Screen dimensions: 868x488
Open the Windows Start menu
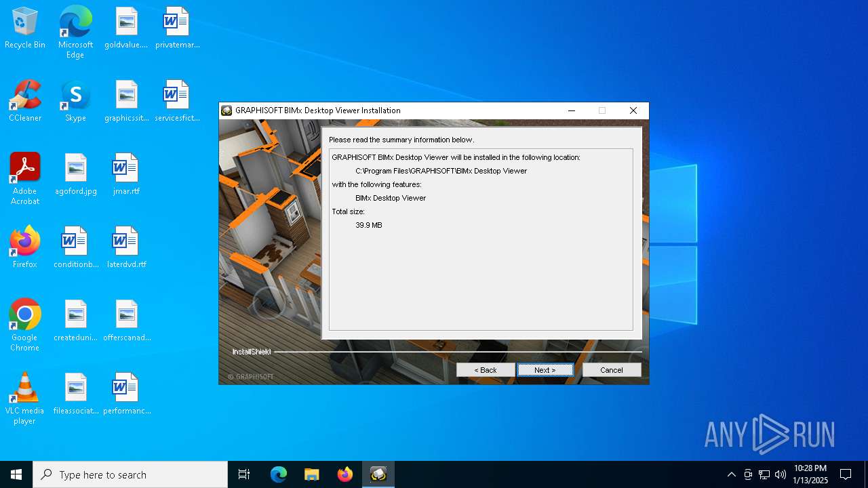pos(16,475)
